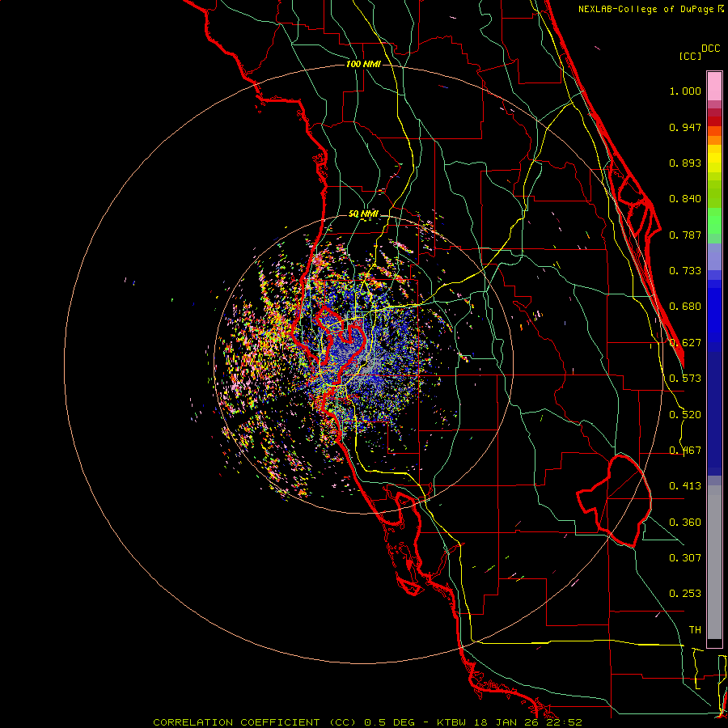Click the 100 NMI range ring label

click(x=363, y=64)
